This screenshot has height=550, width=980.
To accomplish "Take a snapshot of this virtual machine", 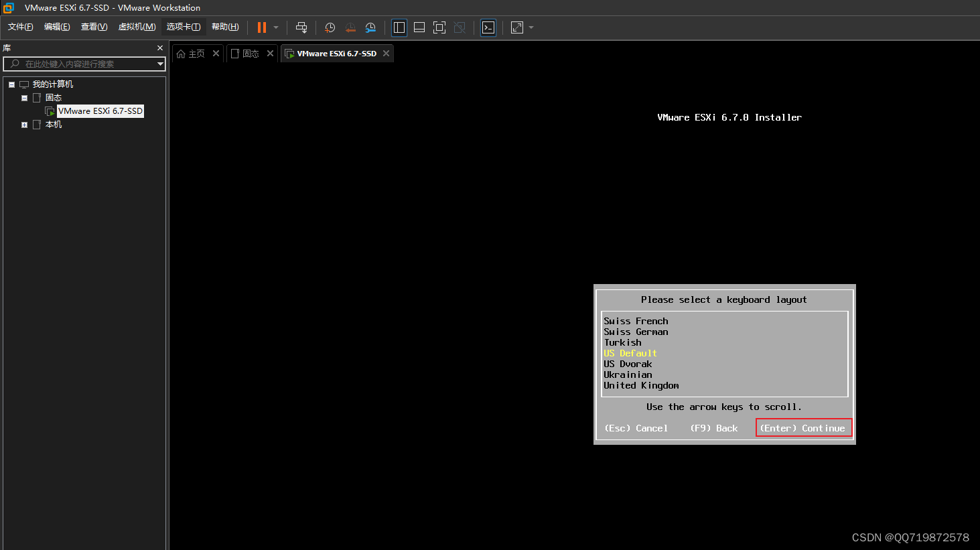I will pyautogui.click(x=330, y=27).
